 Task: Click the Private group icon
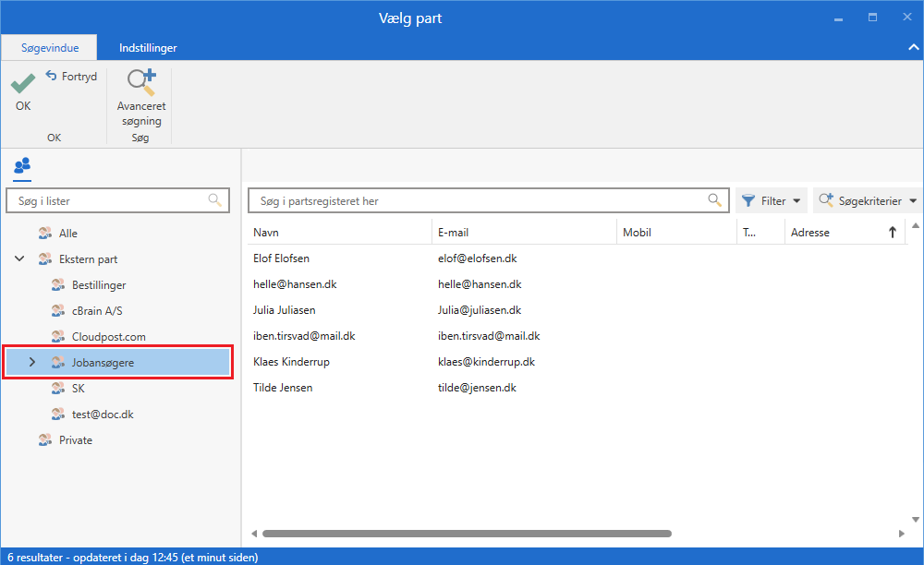pyautogui.click(x=44, y=440)
